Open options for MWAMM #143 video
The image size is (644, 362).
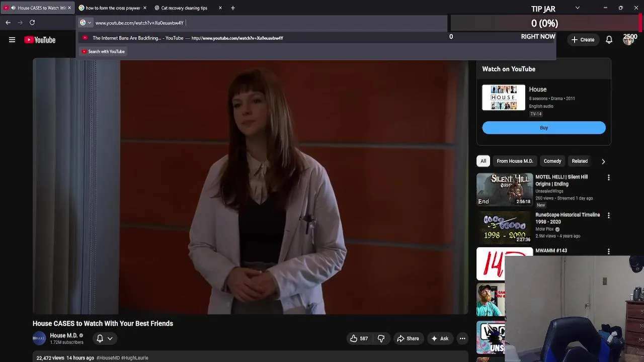coord(608,251)
